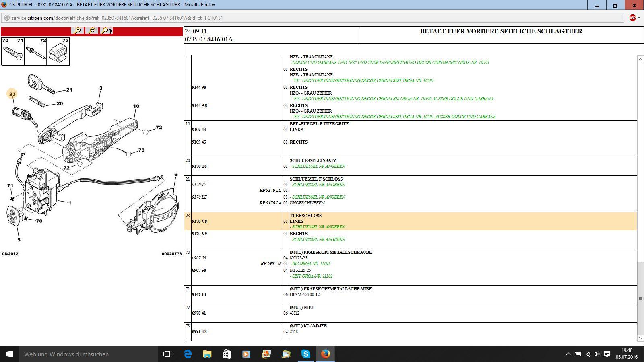Click the UNGESCHLIFFEN description
644x362 pixels.
[x=307, y=203]
